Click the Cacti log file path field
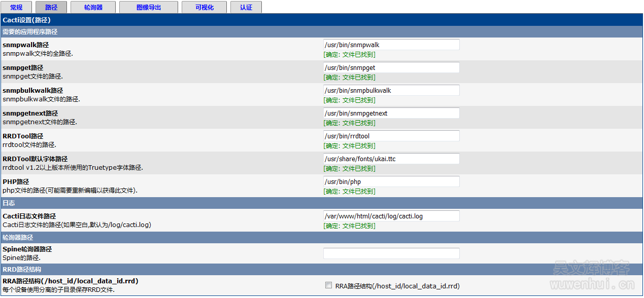644x298 pixels. pyautogui.click(x=391, y=216)
